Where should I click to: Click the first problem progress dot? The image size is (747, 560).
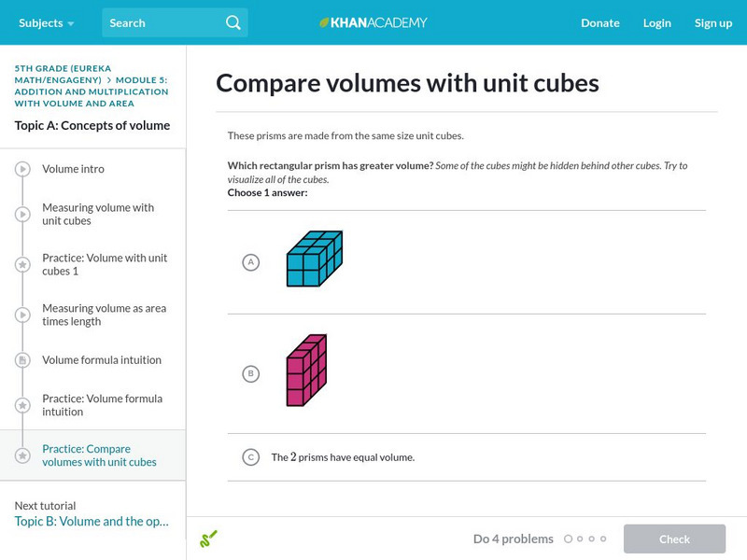(x=569, y=539)
